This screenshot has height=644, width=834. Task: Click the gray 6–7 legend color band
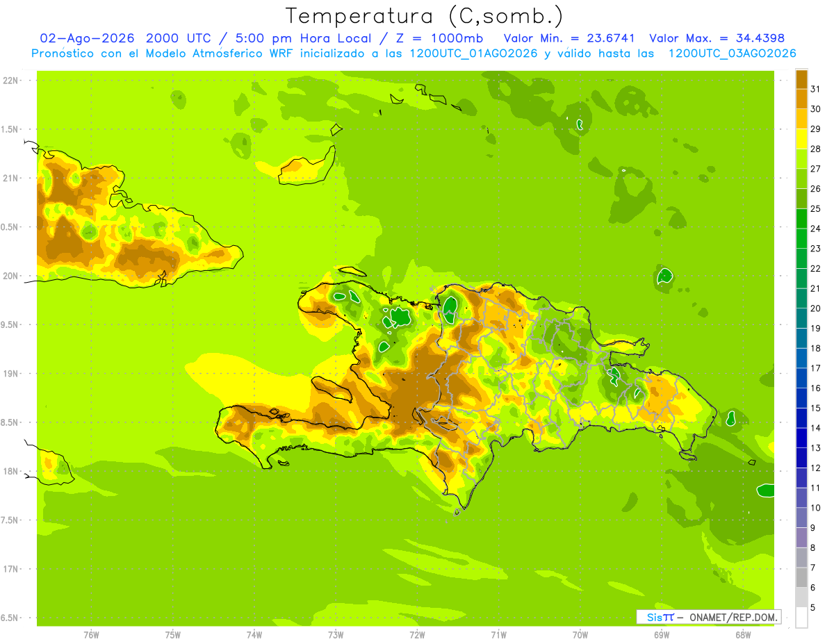click(801, 577)
